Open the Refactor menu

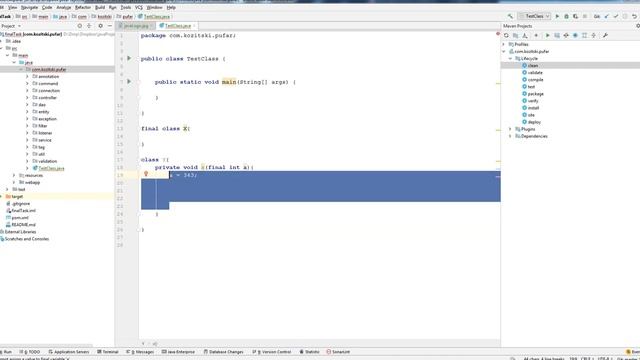(x=83, y=7)
